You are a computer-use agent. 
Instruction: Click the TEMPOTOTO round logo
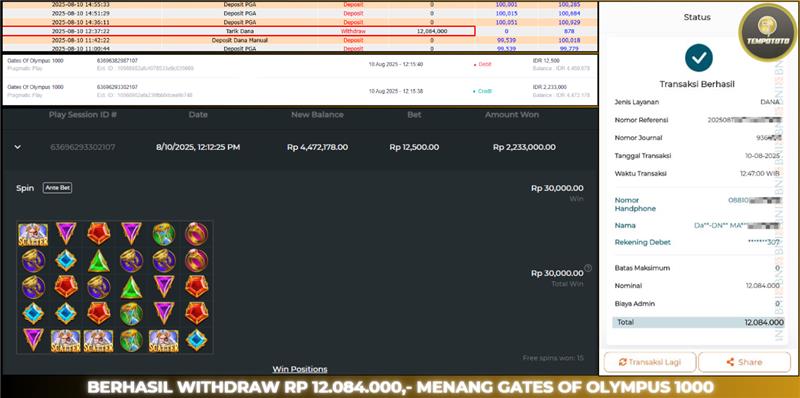(x=767, y=32)
